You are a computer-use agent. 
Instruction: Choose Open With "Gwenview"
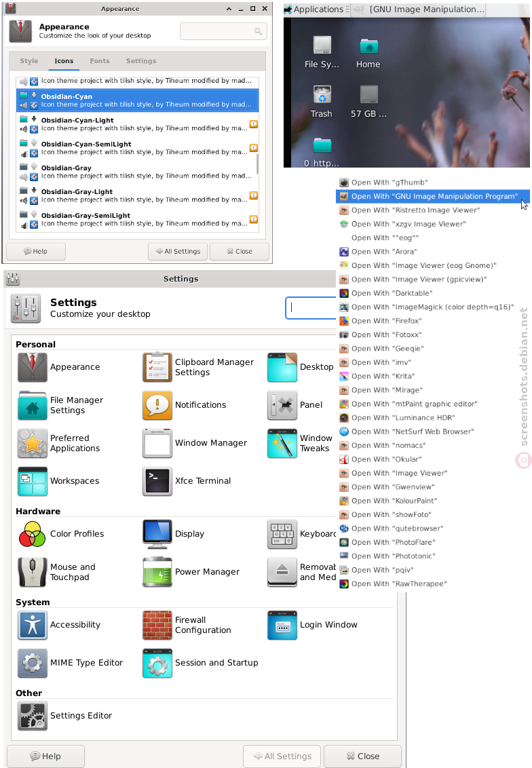432,487
